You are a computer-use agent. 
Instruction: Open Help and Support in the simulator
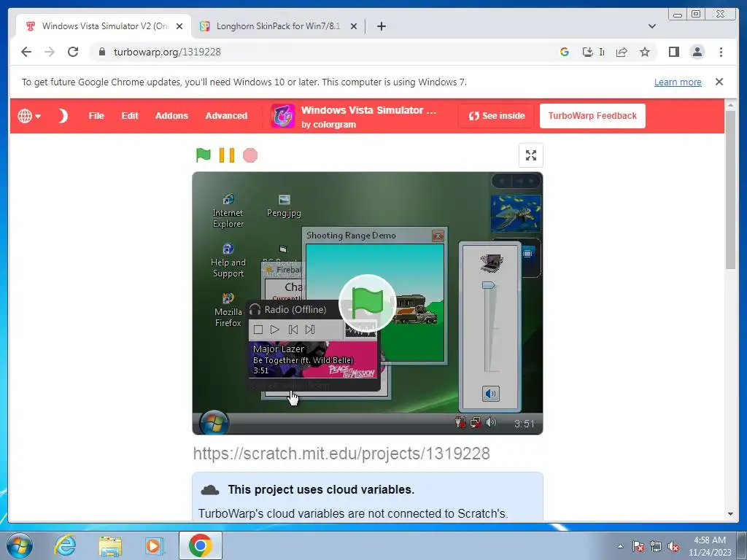(x=228, y=260)
